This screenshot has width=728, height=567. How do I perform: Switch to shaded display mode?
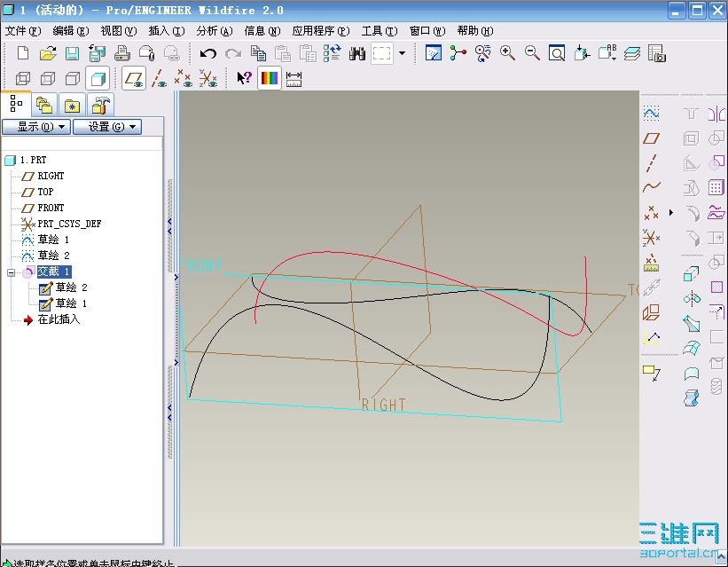[x=98, y=79]
